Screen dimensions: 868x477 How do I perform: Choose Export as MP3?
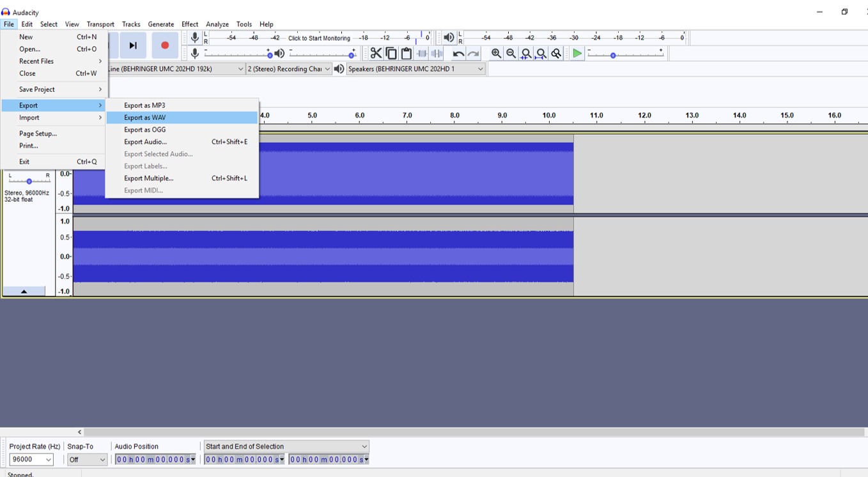[x=182, y=105]
